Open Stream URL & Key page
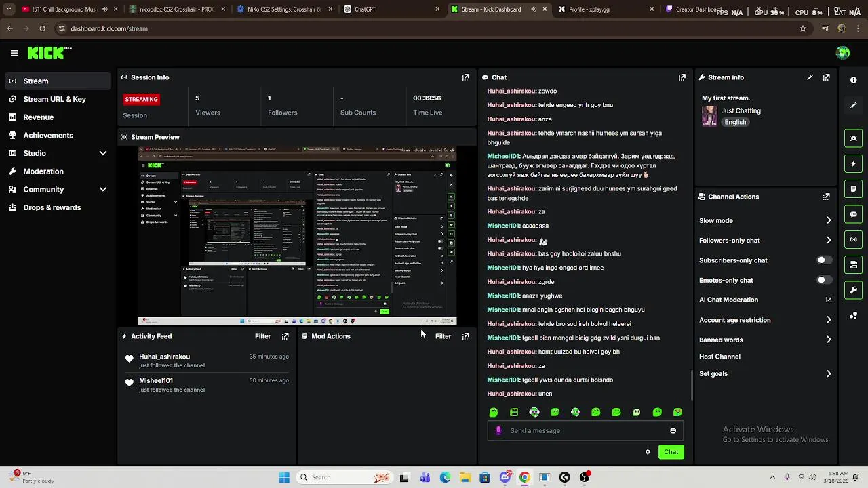This screenshot has height=488, width=868. (56, 99)
